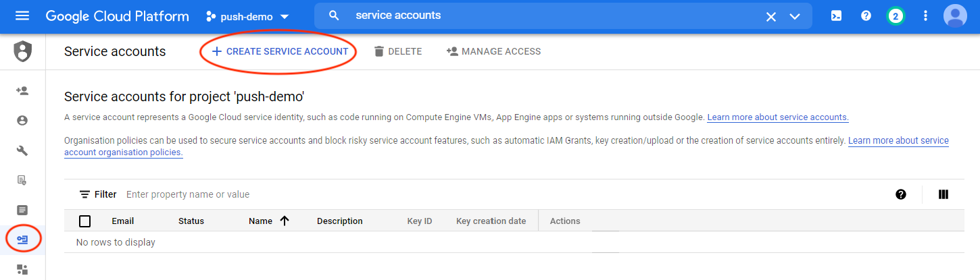The image size is (980, 280).
Task: Click the Actions column header
Action: pos(565,221)
